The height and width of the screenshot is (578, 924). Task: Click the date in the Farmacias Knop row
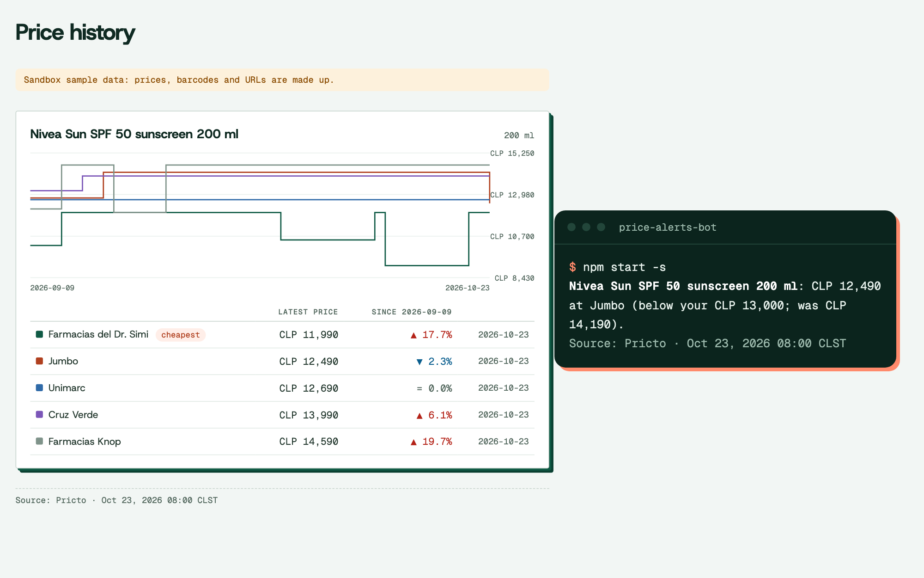tap(504, 442)
